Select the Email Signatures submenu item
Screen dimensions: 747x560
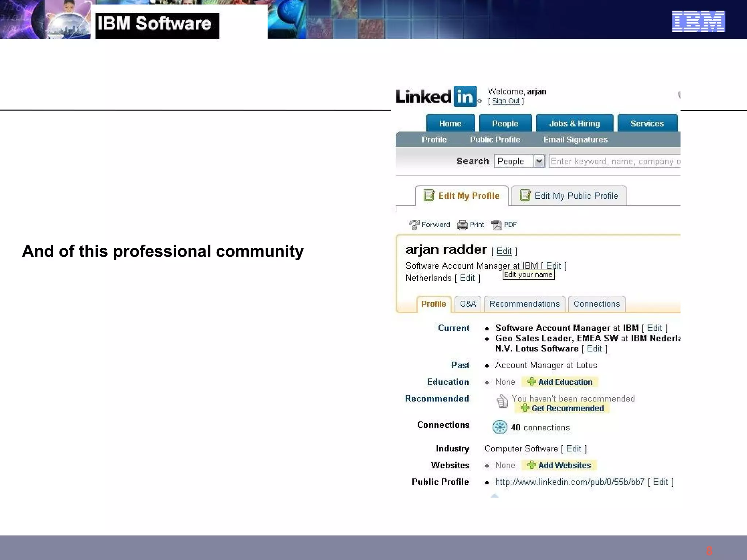click(576, 140)
